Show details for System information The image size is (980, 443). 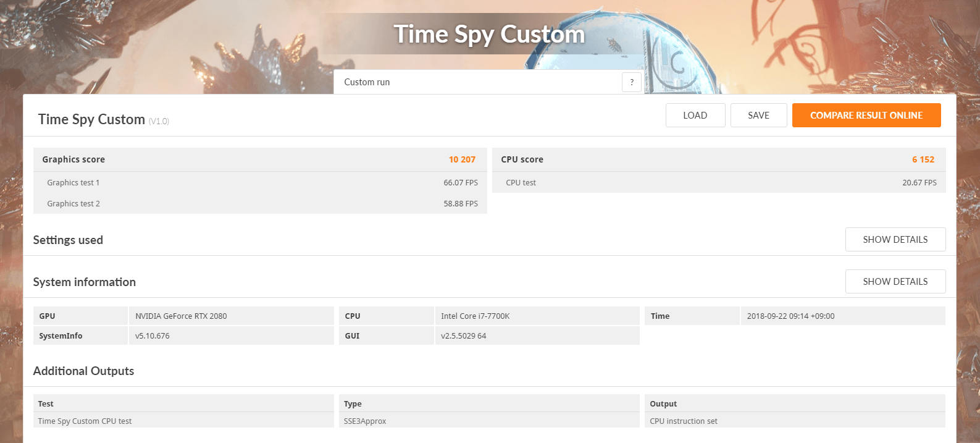point(895,282)
